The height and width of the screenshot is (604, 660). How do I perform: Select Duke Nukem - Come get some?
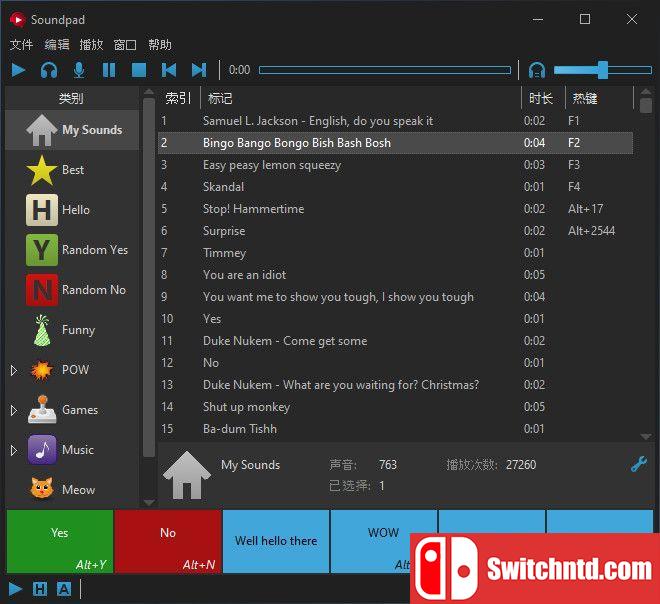click(396, 341)
